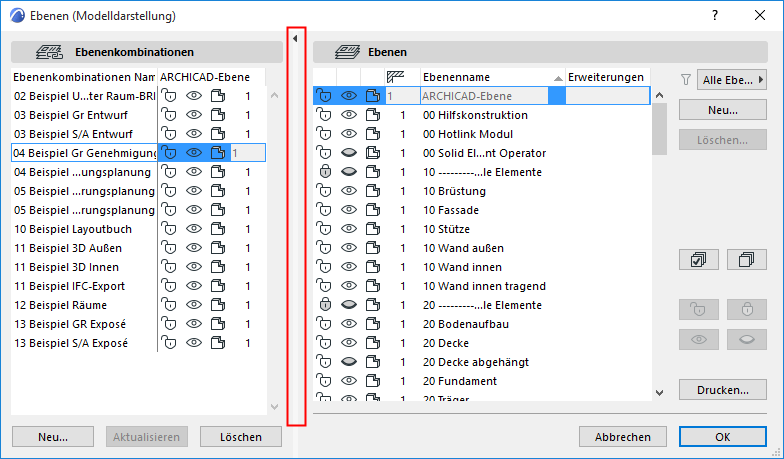Click the filter funnel icon
The height and width of the screenshot is (459, 784).
pyautogui.click(x=685, y=79)
